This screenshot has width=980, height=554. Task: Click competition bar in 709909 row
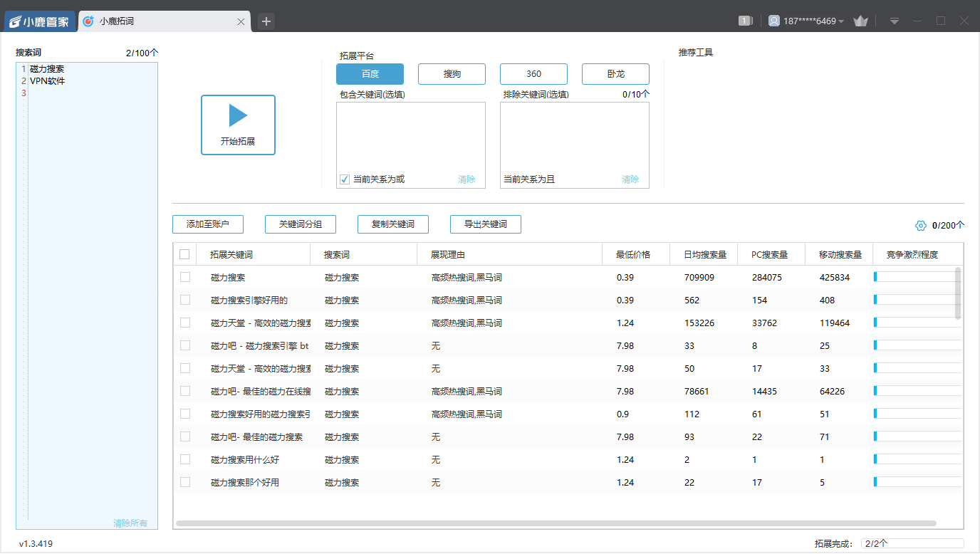(917, 277)
